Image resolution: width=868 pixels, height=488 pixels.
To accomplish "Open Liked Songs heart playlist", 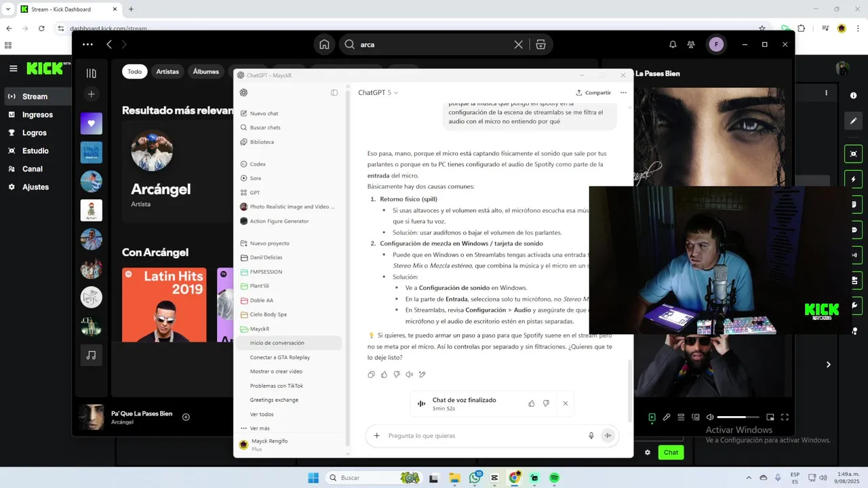I will pyautogui.click(x=92, y=123).
